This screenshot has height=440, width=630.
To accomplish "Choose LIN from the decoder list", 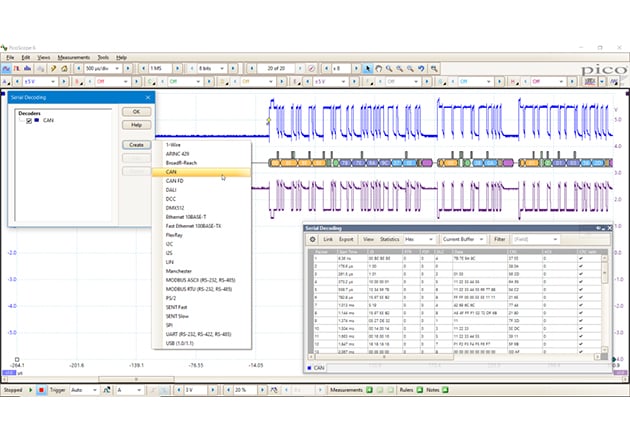I will coord(202,262).
